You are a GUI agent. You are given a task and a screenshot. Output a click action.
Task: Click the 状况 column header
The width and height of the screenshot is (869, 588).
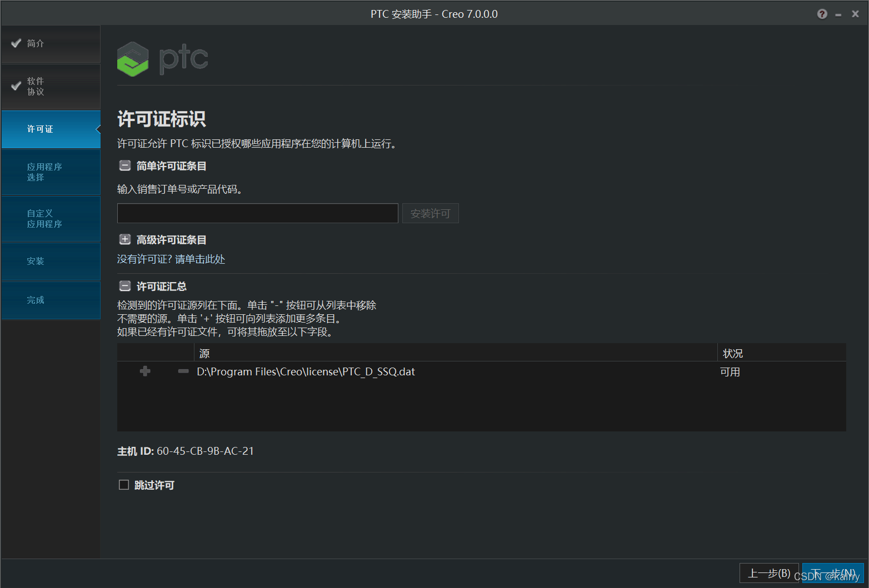782,353
